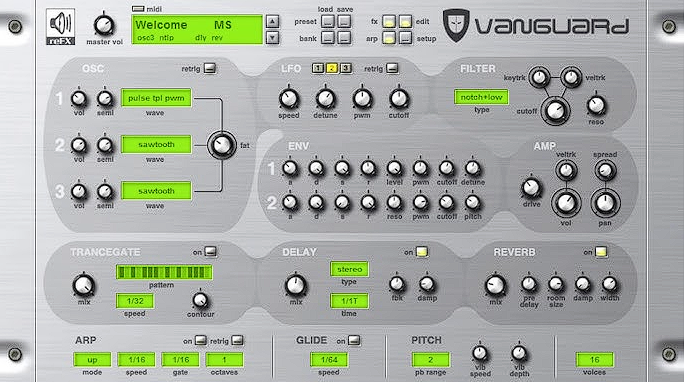The width and height of the screenshot is (684, 382).
Task: Click the amp vol knob
Action: coord(566,203)
